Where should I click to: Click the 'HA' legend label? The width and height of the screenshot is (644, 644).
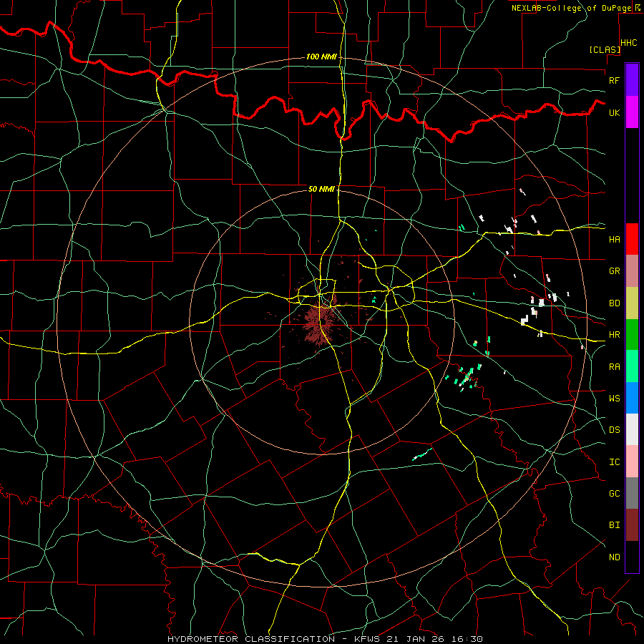614,239
